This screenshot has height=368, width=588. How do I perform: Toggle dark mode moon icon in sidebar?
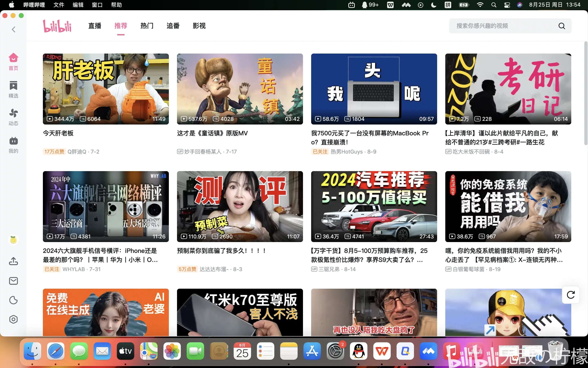13,300
